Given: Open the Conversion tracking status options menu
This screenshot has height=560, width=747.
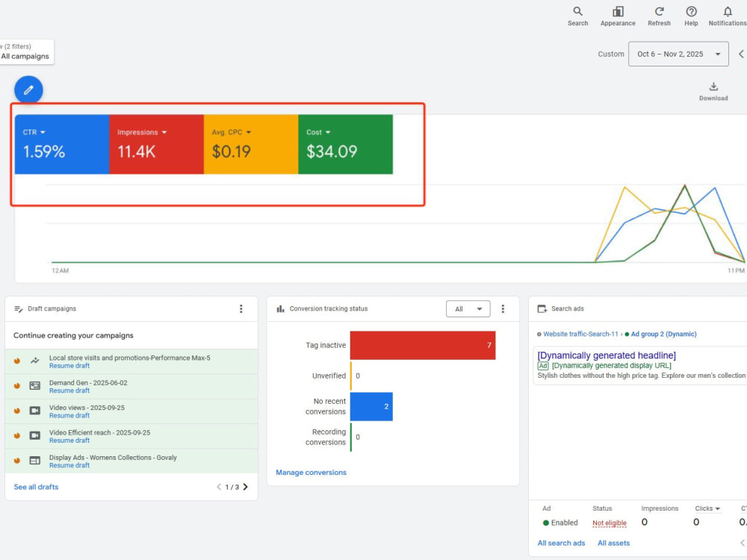Looking at the screenshot, I should pyautogui.click(x=503, y=308).
